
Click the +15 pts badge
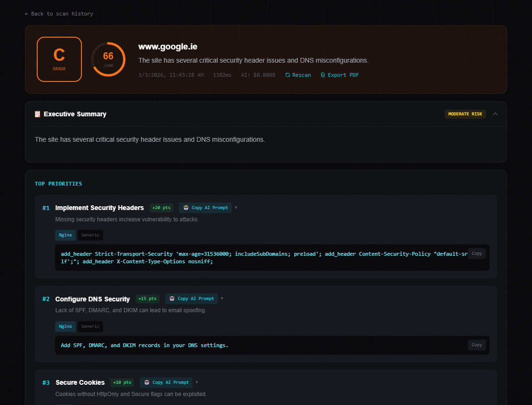pos(147,299)
